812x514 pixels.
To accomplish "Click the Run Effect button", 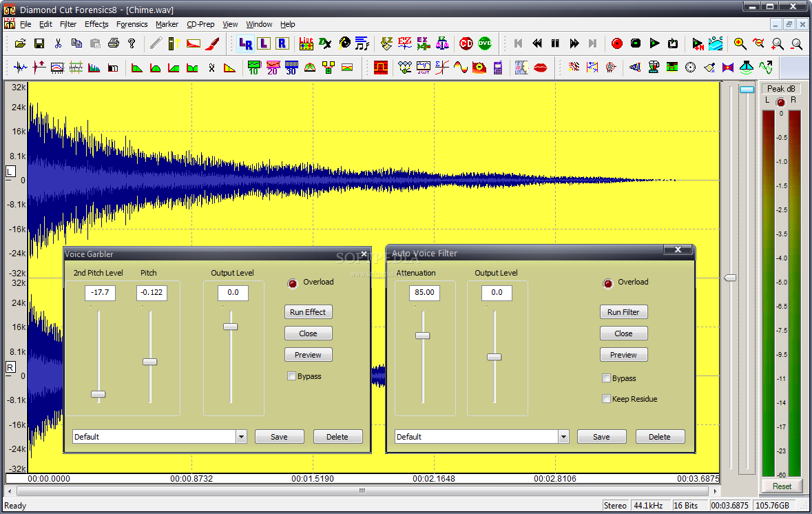I will point(308,312).
